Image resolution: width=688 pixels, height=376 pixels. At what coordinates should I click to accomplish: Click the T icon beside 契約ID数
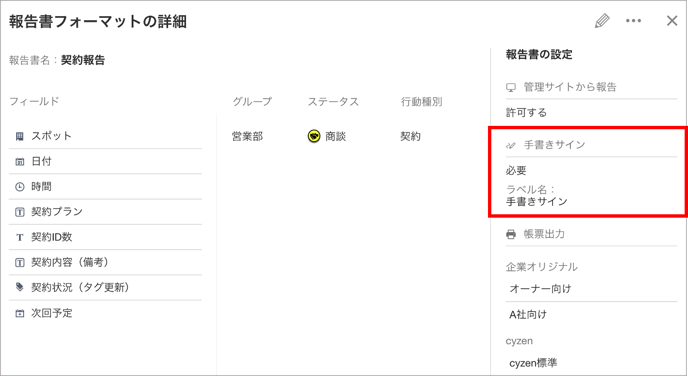[19, 237]
